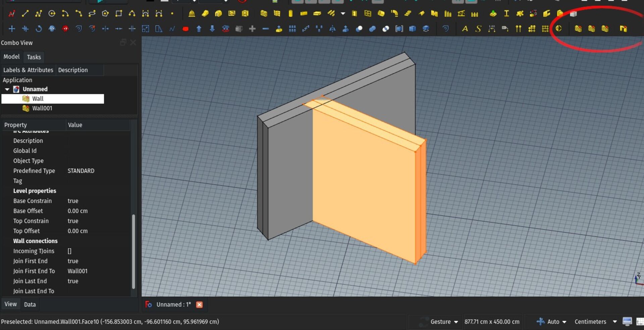Click the Draft Dimension tool
Viewport: 644px width, 330px height.
click(492, 29)
